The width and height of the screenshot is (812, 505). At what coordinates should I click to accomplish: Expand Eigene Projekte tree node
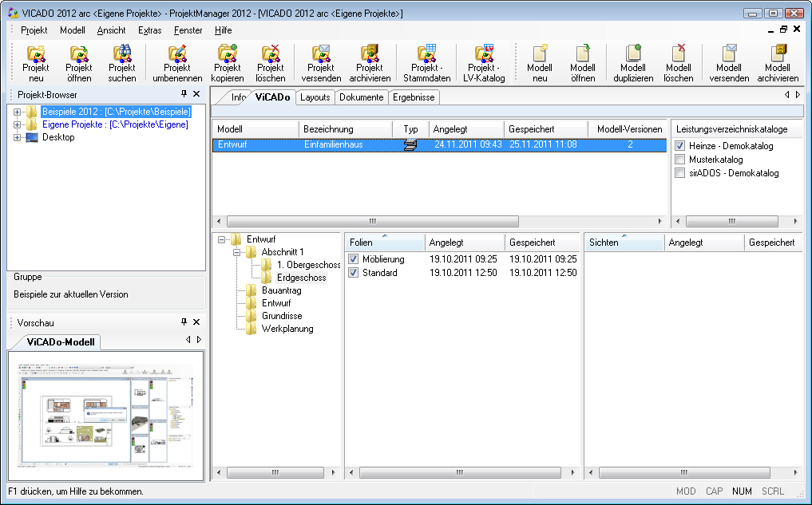[x=17, y=124]
